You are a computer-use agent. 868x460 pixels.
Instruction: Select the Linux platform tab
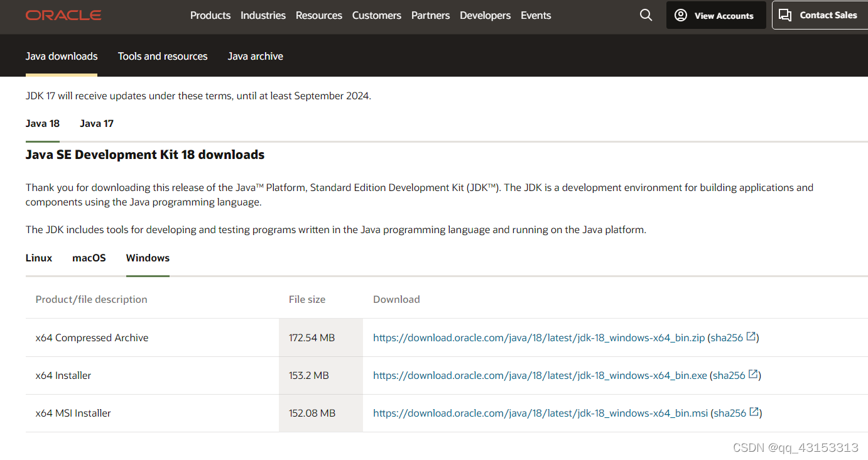pos(39,258)
